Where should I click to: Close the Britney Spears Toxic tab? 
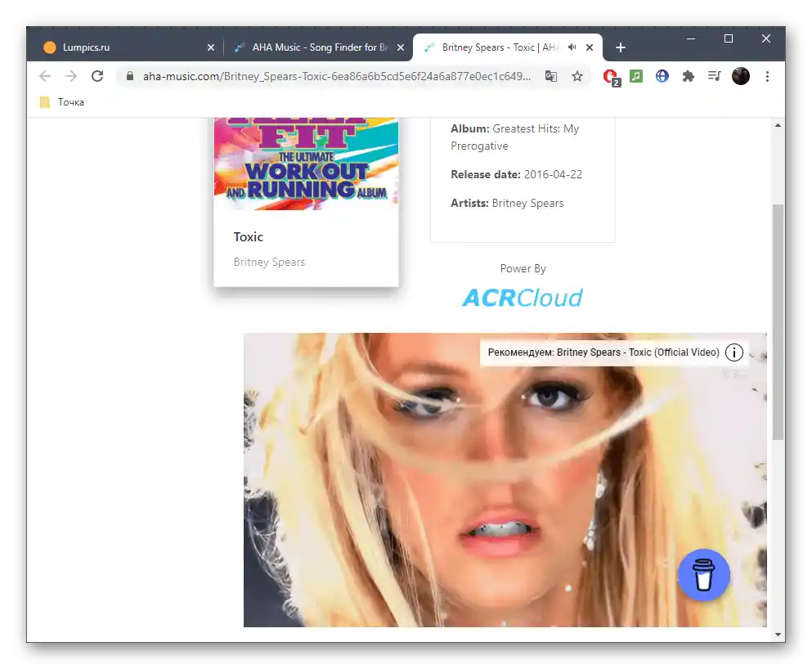pos(590,47)
